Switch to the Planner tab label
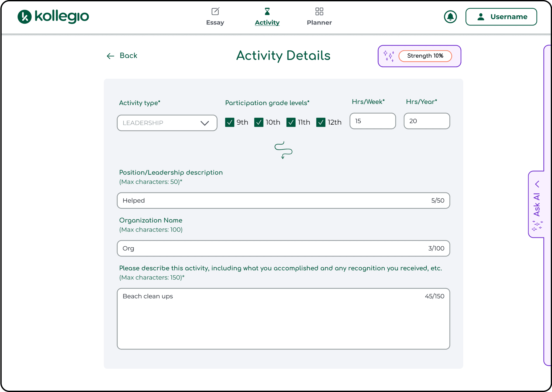 [x=319, y=23]
